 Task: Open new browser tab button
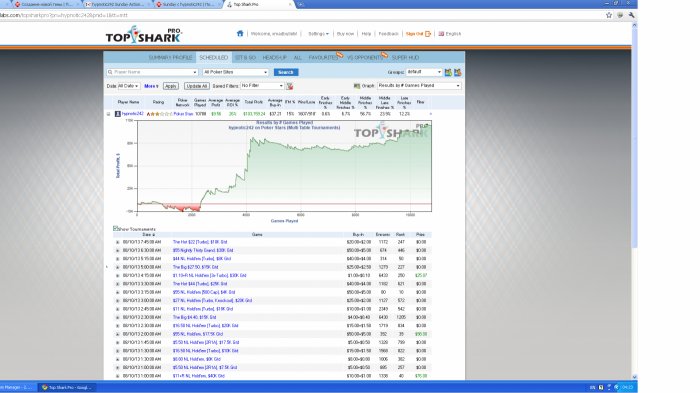(x=300, y=4)
